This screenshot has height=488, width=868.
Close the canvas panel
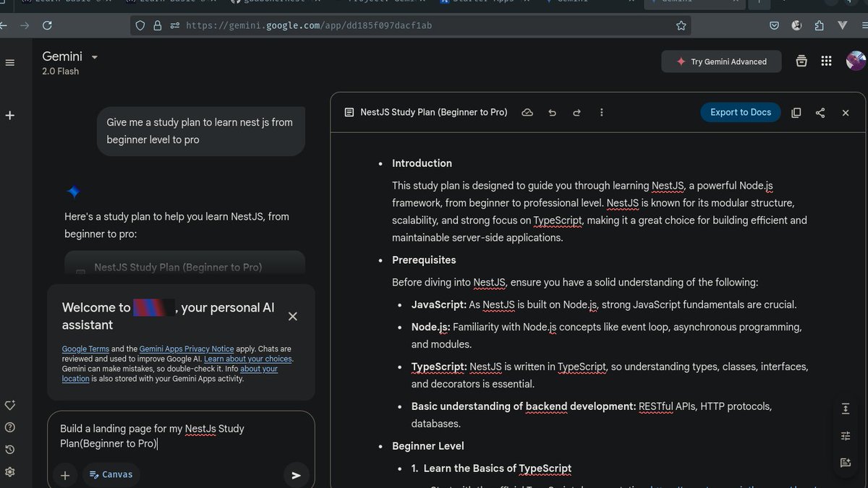(x=846, y=113)
